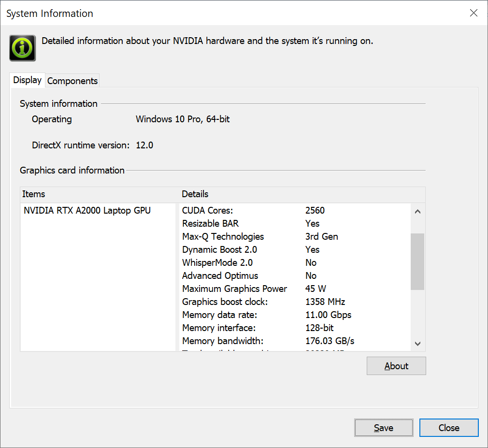The height and width of the screenshot is (448, 488).
Task: Click the Operating label
Action: [x=52, y=119]
